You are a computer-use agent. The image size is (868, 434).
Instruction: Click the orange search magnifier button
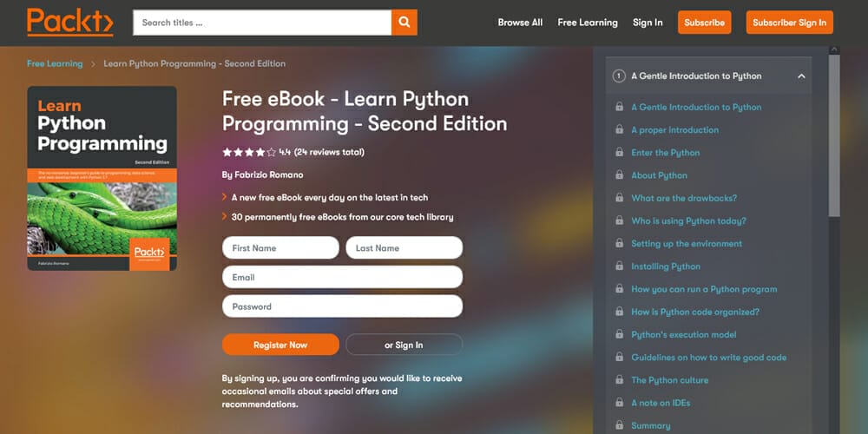(x=404, y=23)
